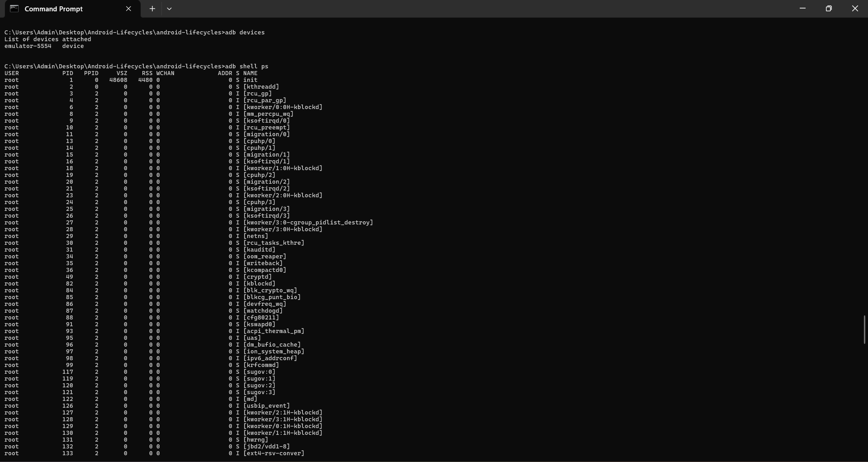Viewport: 868px width, 462px height.
Task: Click the 'adb devices' command text
Action: point(245,33)
